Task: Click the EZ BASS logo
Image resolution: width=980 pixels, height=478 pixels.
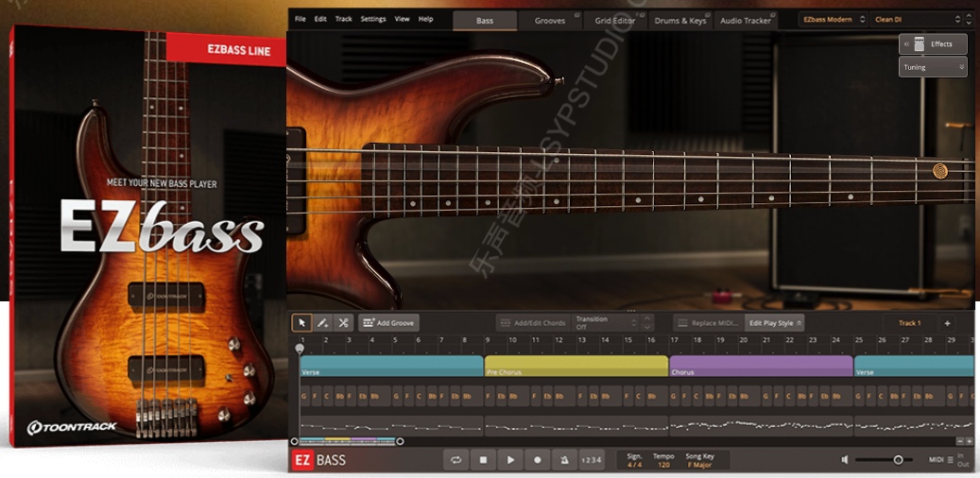Action: (318, 460)
